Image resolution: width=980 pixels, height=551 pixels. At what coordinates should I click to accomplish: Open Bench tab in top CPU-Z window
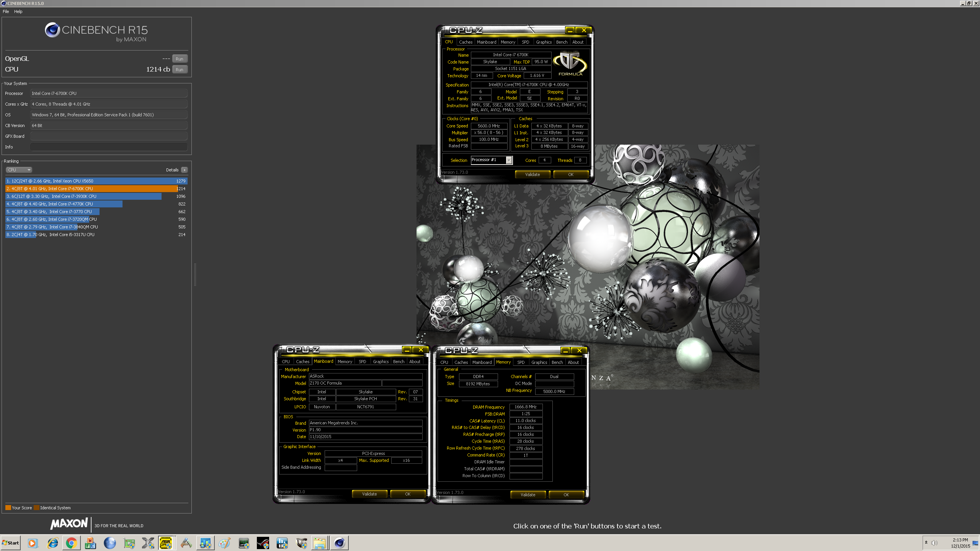coord(562,42)
